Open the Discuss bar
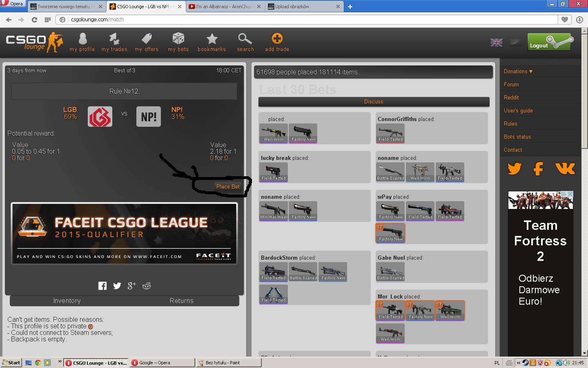588x368 pixels. [374, 101]
